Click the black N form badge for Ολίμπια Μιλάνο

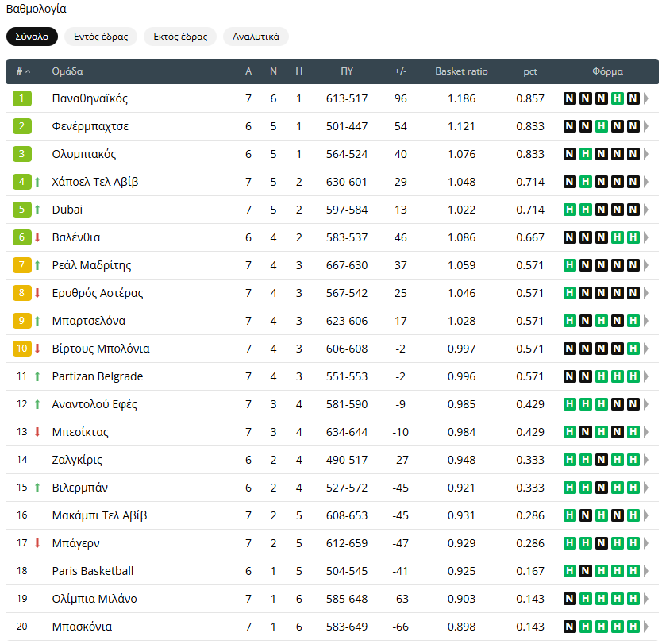(x=570, y=599)
